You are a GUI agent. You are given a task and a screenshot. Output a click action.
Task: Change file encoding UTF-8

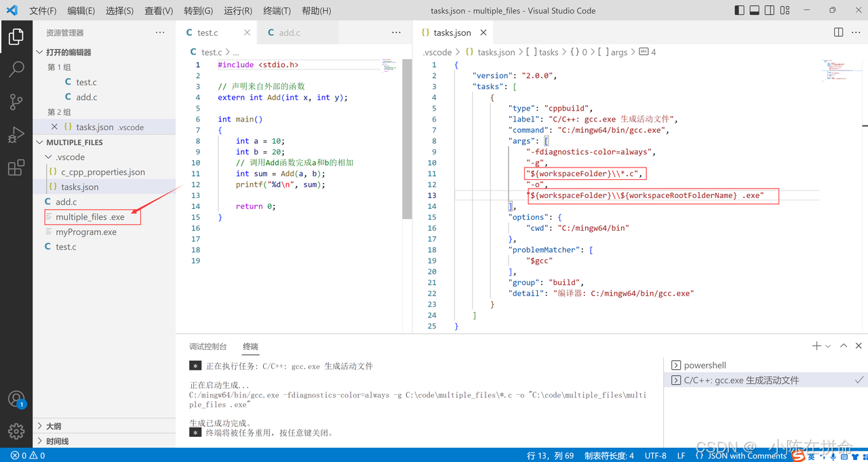coord(655,456)
